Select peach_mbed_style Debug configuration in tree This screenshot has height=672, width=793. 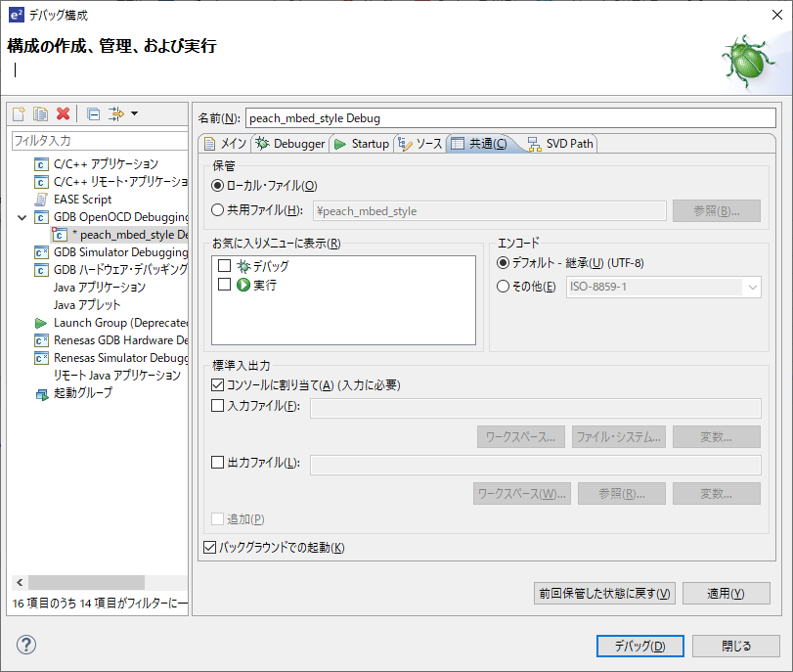point(120,235)
